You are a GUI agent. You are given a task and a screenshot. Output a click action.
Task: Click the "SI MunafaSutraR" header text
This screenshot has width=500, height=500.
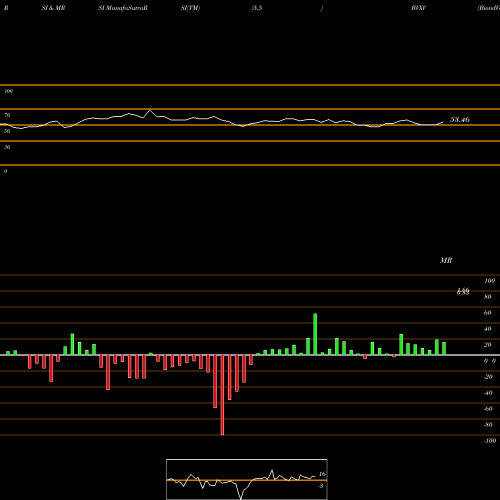(x=123, y=8)
